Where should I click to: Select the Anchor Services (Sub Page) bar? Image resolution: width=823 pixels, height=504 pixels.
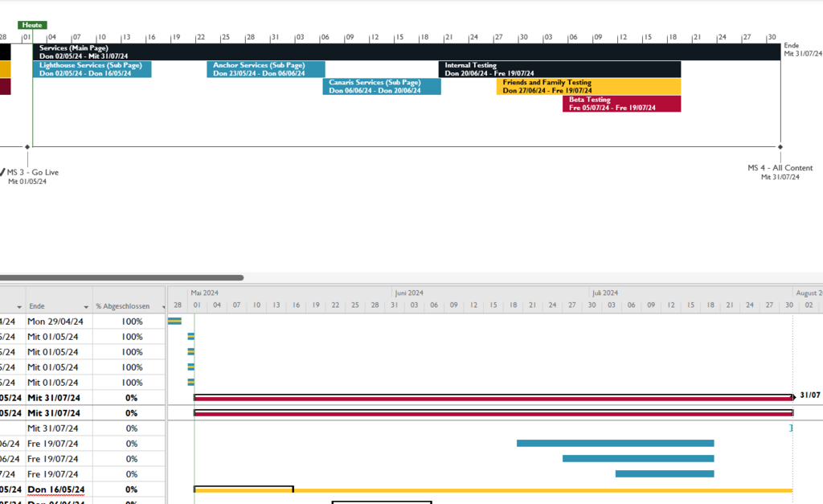266,69
